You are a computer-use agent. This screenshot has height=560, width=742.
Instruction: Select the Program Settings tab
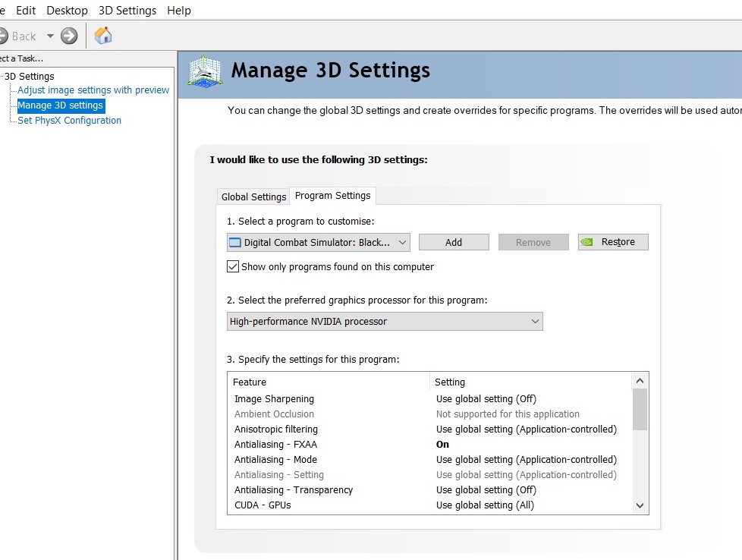tap(332, 196)
